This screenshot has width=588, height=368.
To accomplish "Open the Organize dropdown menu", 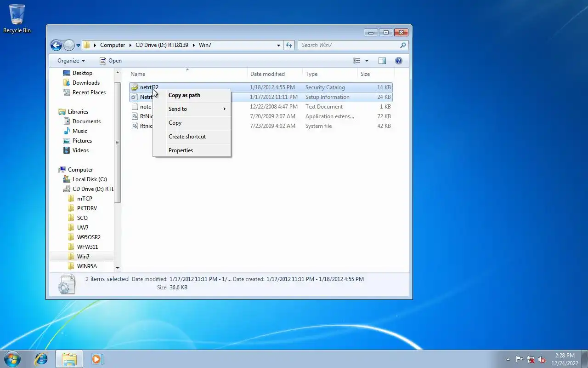I will tap(71, 61).
